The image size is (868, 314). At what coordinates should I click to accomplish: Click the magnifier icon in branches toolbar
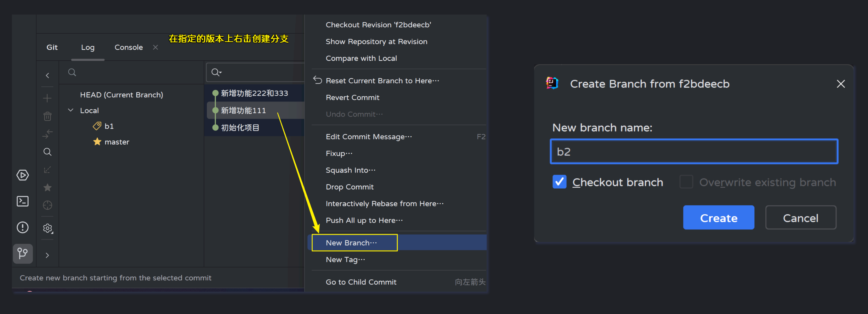[48, 152]
